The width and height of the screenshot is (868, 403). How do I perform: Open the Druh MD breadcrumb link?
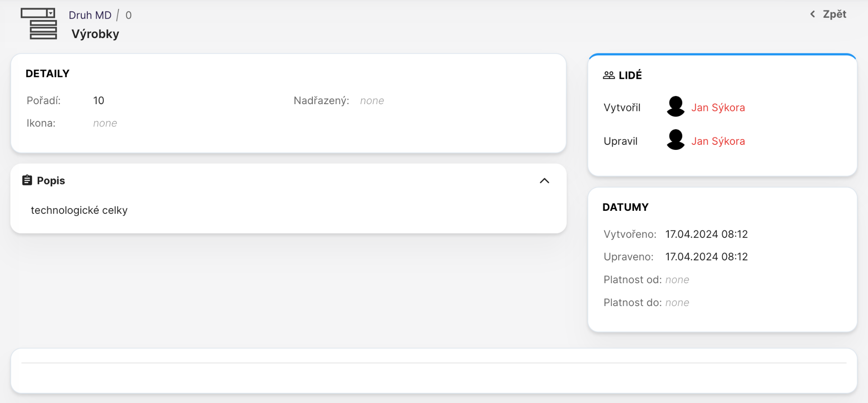[x=90, y=15]
